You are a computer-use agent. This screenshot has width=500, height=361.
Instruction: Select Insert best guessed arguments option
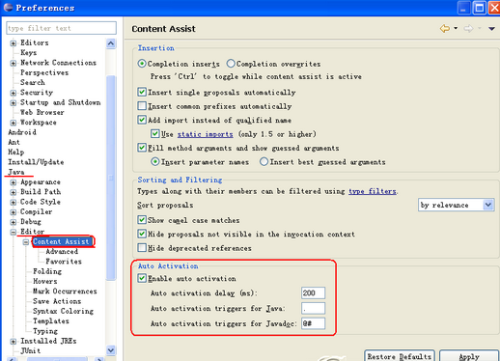tap(264, 162)
